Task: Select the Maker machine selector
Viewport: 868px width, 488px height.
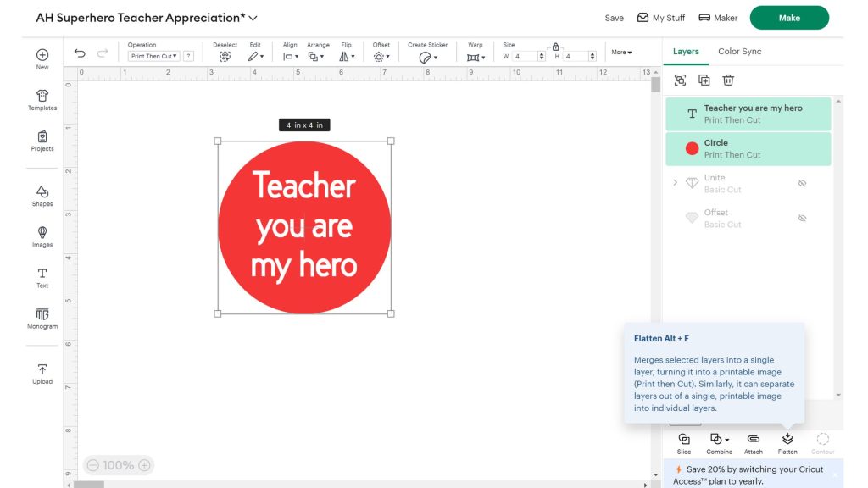Action: 718,18
